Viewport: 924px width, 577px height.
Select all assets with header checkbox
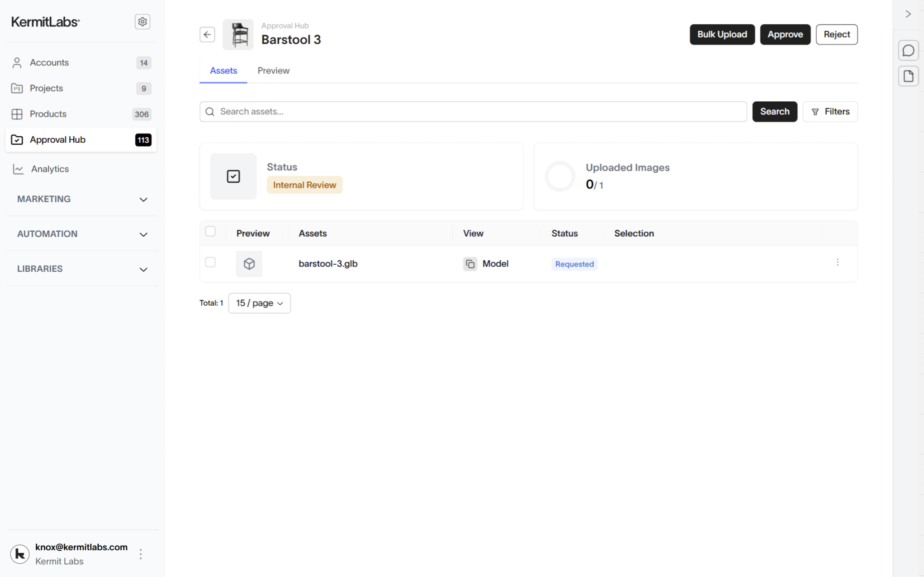point(210,231)
